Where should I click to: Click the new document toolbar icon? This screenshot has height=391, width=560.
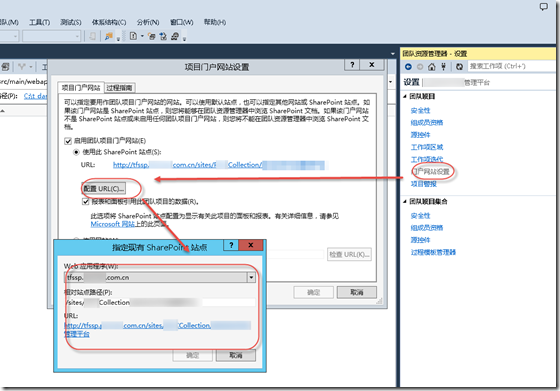coord(133,36)
